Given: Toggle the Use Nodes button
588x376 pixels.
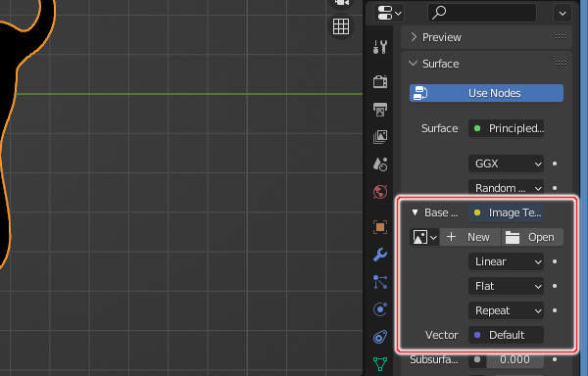Looking at the screenshot, I should pos(486,93).
